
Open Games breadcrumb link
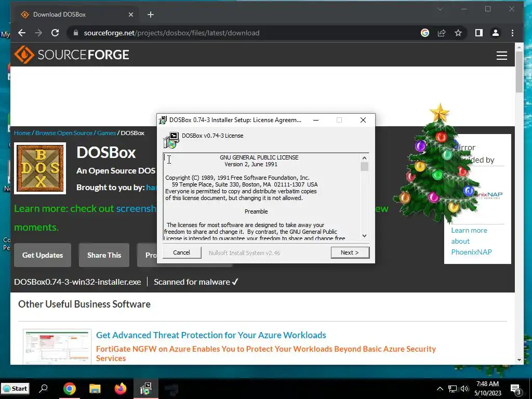tap(107, 133)
